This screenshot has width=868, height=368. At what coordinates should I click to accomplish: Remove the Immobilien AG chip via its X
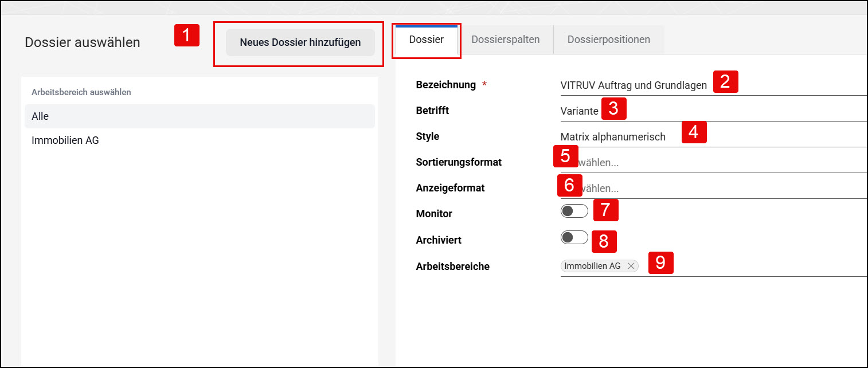[x=631, y=266]
